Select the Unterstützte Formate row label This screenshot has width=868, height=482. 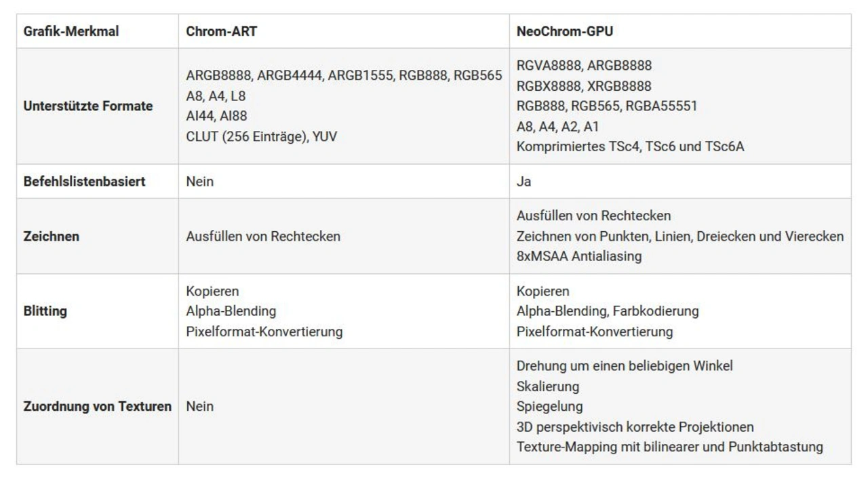coord(88,106)
